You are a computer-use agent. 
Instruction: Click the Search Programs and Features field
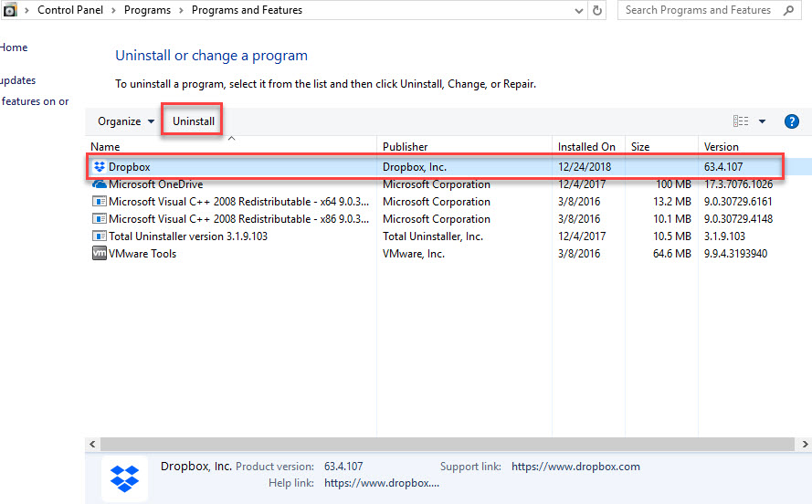710,10
